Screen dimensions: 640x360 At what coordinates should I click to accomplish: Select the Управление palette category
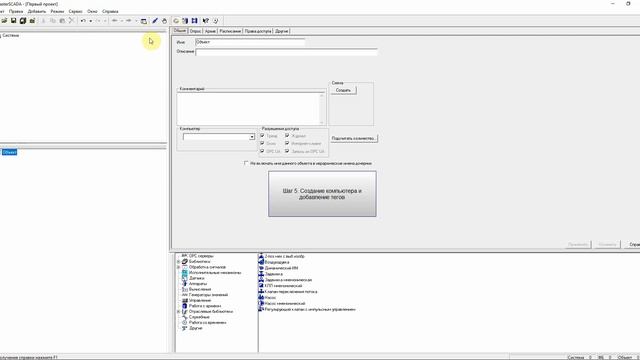coord(200,300)
